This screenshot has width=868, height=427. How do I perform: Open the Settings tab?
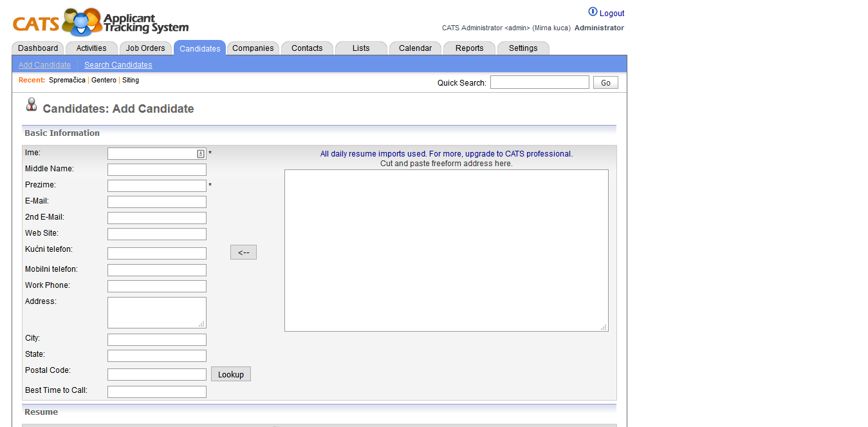click(522, 48)
